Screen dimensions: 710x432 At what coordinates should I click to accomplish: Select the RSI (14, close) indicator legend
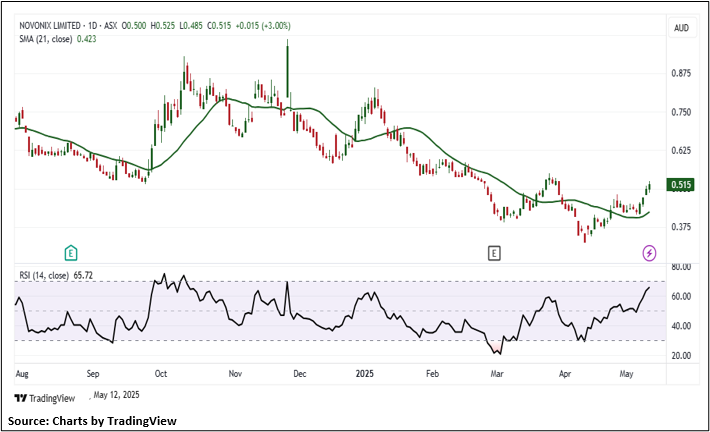[44, 275]
